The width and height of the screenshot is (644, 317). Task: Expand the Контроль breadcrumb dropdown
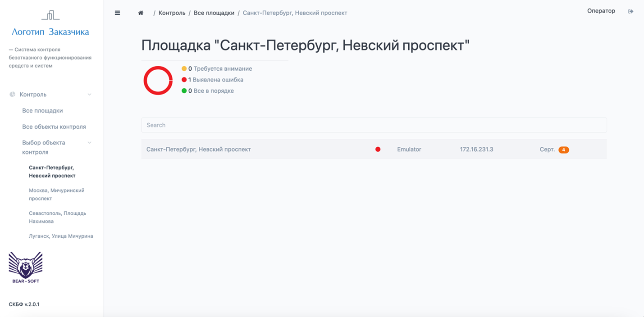click(172, 13)
